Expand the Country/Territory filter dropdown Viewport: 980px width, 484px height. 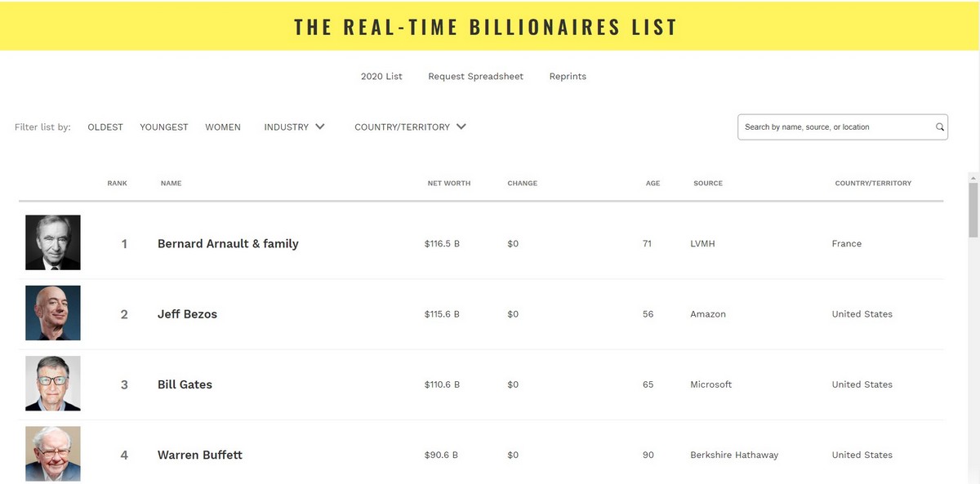click(402, 127)
